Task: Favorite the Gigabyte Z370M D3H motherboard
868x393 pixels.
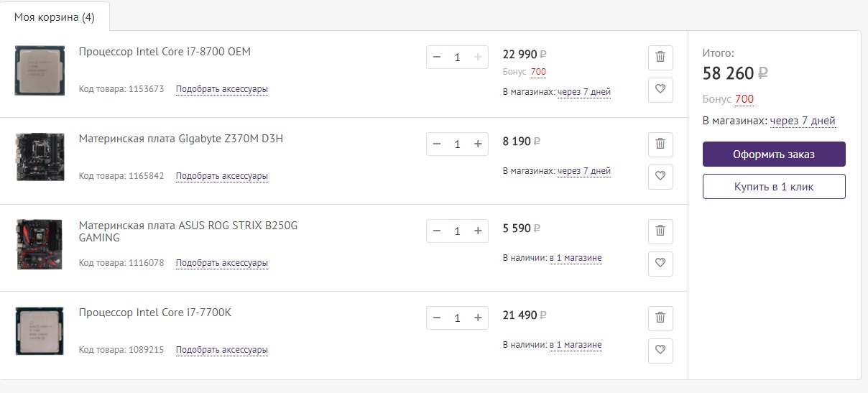Action: click(x=660, y=177)
